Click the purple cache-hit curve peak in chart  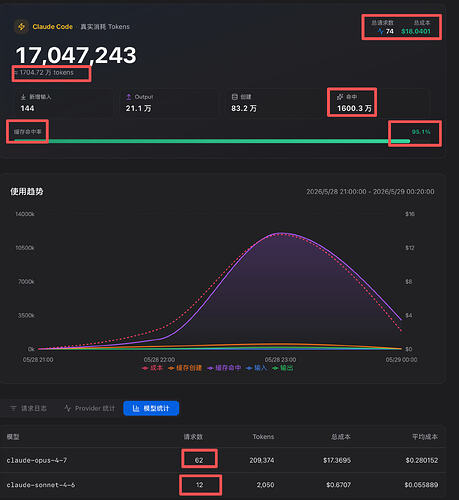coord(282,233)
